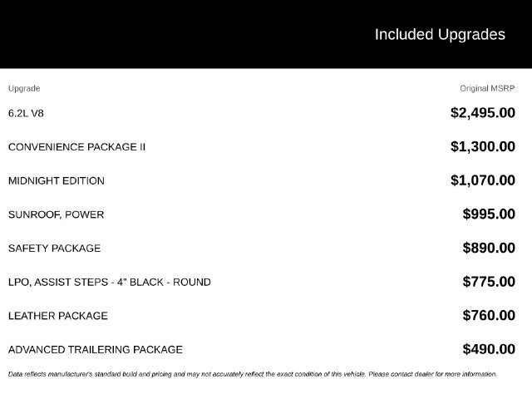Click the $1,070.00 price value
This screenshot has height=399, width=532.
tap(483, 180)
